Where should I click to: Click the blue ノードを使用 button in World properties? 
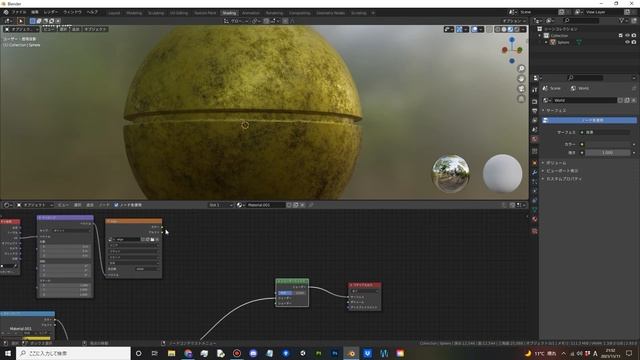coord(589,120)
